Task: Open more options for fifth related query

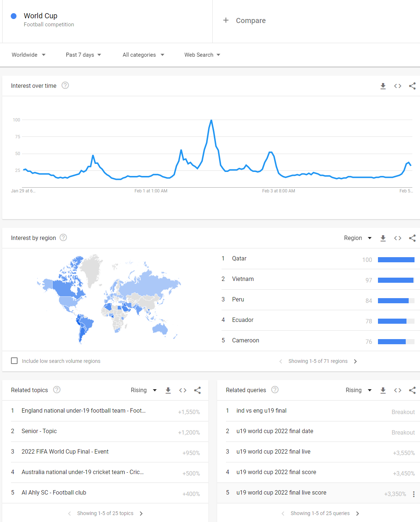Action: click(413, 494)
